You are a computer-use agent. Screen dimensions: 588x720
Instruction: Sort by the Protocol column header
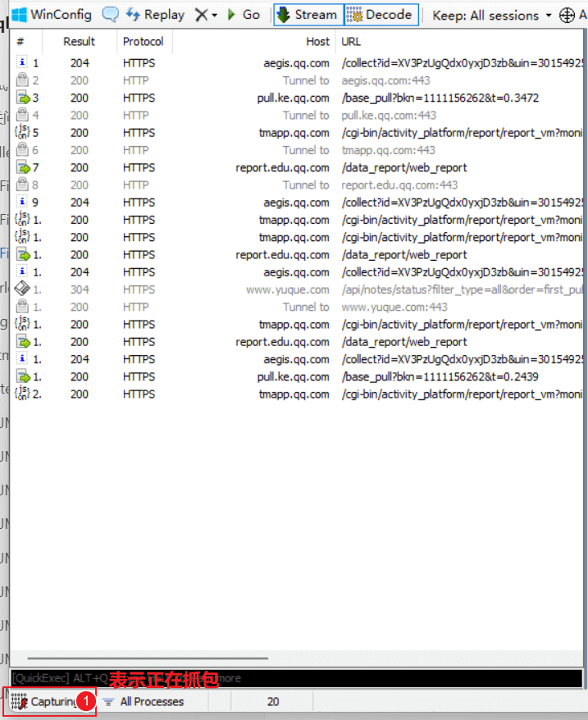click(x=143, y=42)
